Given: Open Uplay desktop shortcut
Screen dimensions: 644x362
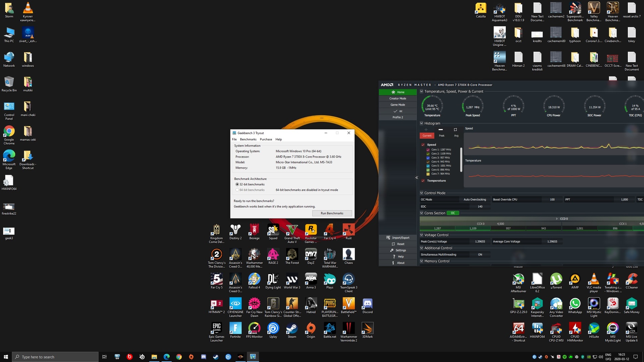Looking at the screenshot, I should click(x=273, y=330).
